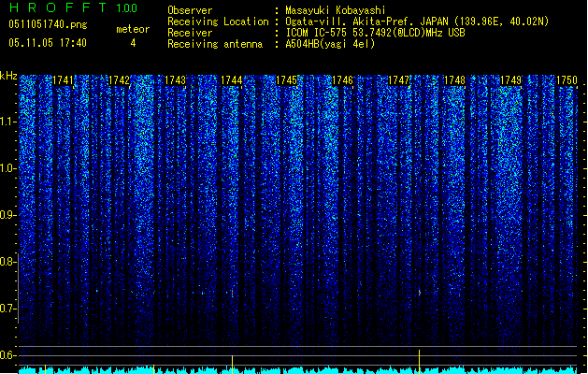This screenshot has height=374, width=588.
Task: Click the 'Receiver' field label
Action: point(190,33)
